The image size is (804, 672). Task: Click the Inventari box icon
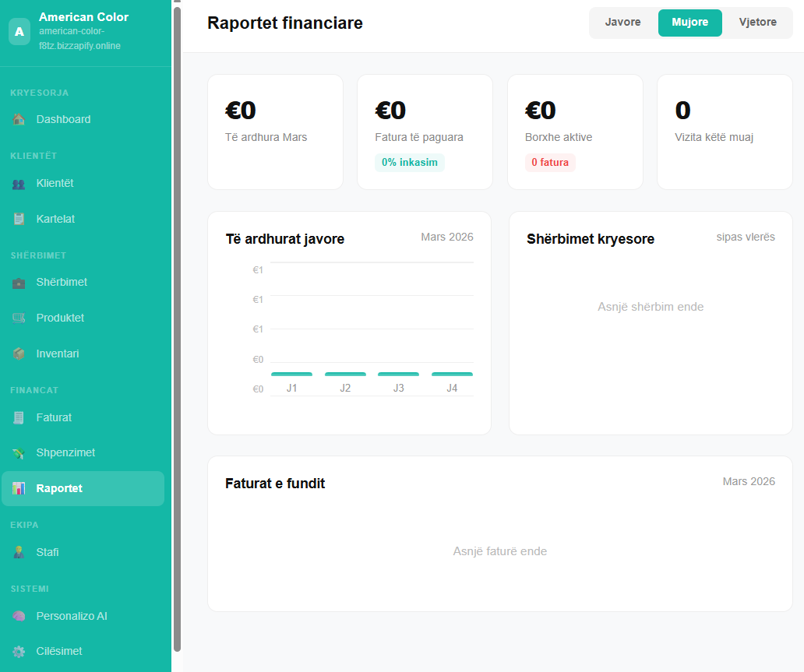click(19, 354)
